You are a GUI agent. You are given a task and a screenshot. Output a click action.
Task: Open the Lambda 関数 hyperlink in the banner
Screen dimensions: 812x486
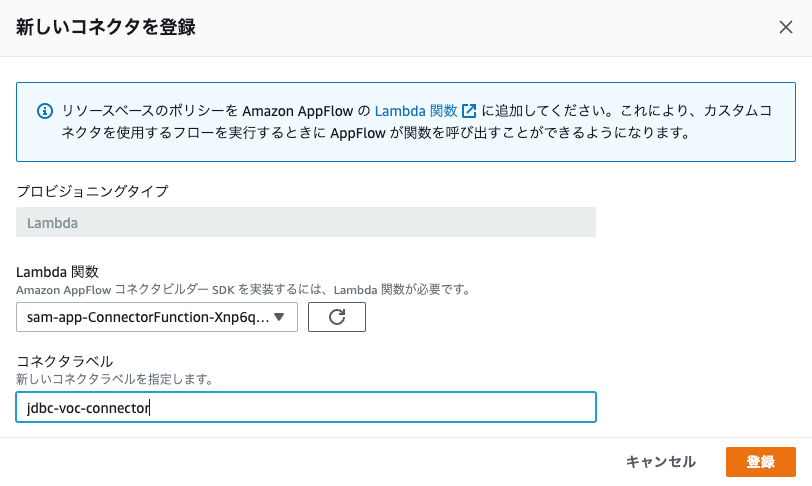click(415, 110)
